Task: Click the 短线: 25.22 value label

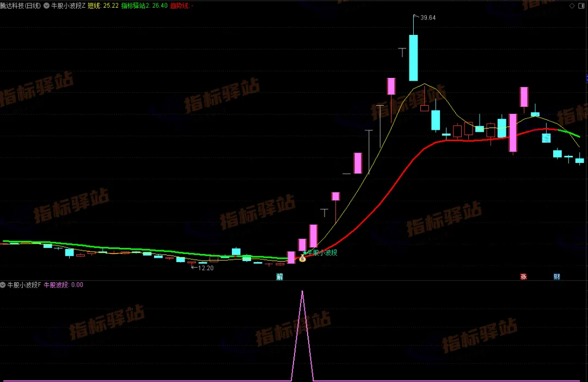Action: (103, 5)
